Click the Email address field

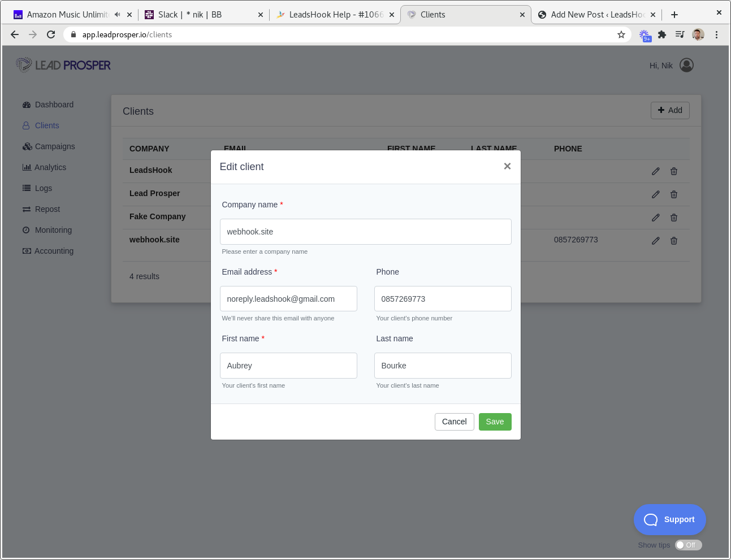288,298
